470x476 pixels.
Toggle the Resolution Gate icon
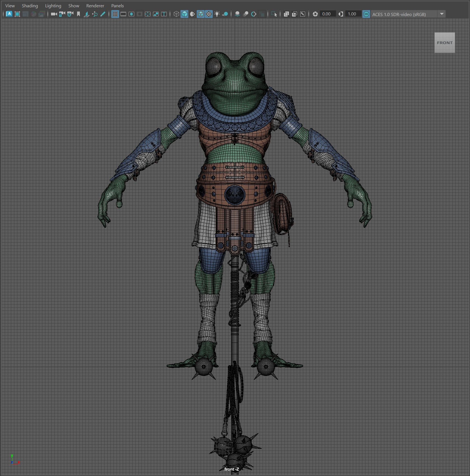(131, 14)
